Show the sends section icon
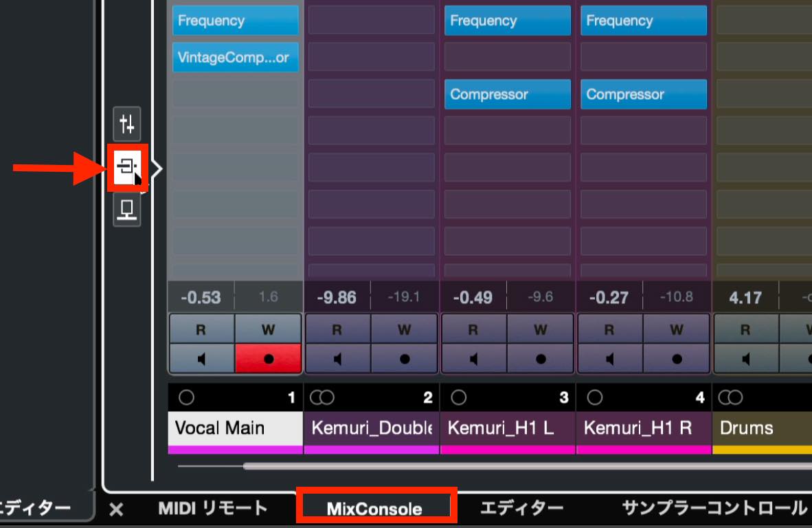 tap(127, 210)
